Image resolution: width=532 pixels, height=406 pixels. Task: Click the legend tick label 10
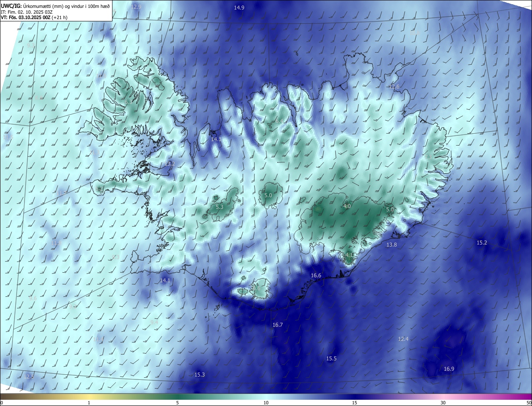click(x=266, y=403)
